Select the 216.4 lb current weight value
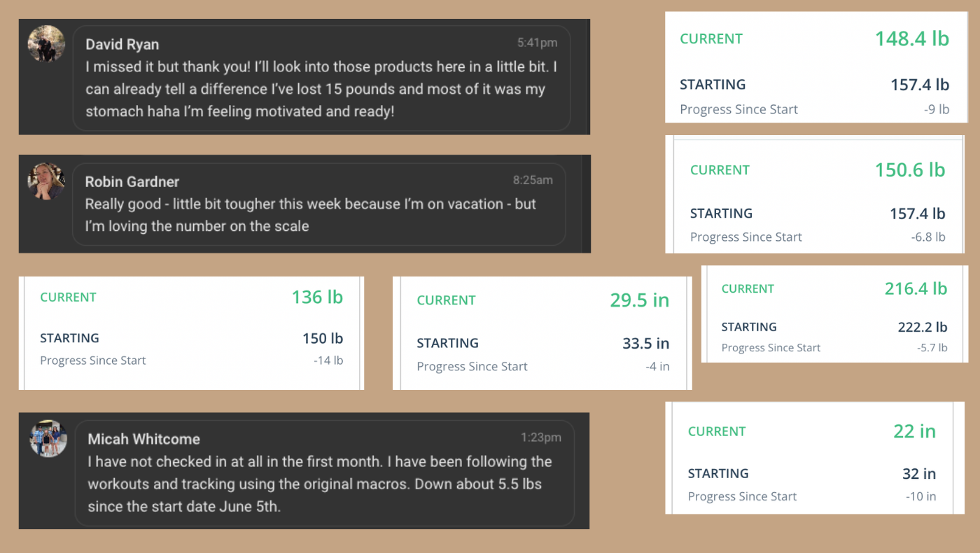Screen dimensions: 980x553 click(916, 288)
